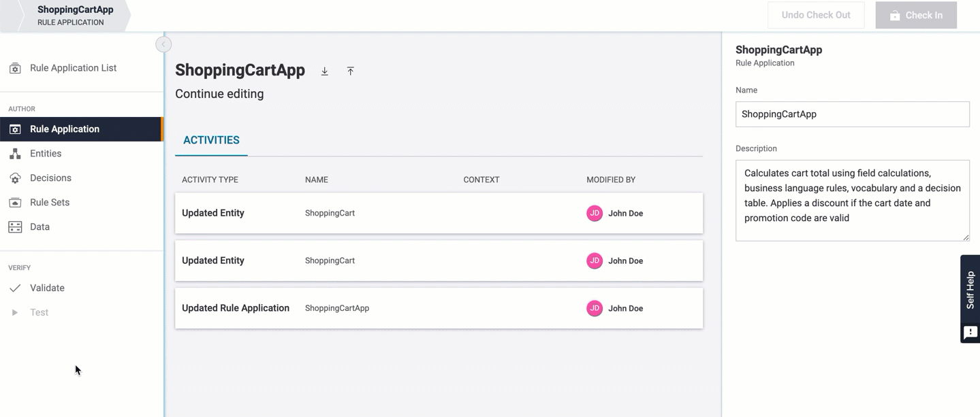This screenshot has width=980, height=417.
Task: Click the Rule Sets icon in sidebar
Action: click(x=15, y=203)
